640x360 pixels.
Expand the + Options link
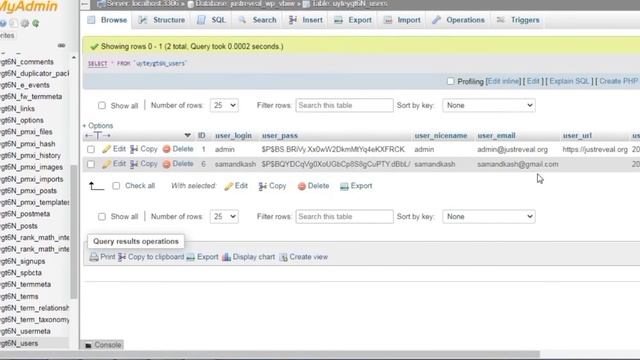(98, 125)
